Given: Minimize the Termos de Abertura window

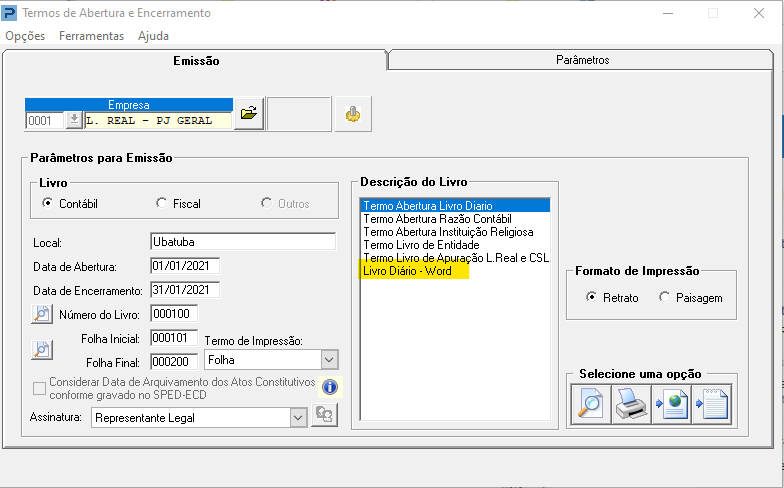Looking at the screenshot, I should click(668, 13).
